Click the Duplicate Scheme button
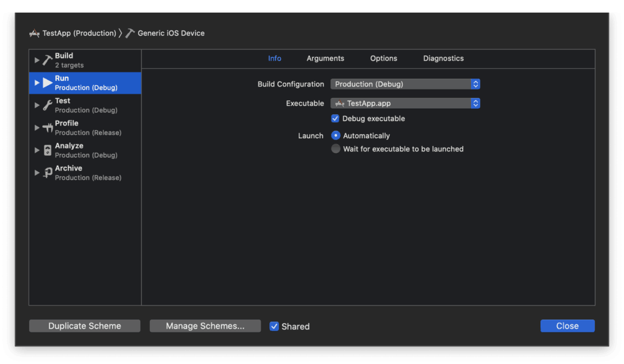The height and width of the screenshot is (364, 624). click(x=85, y=326)
